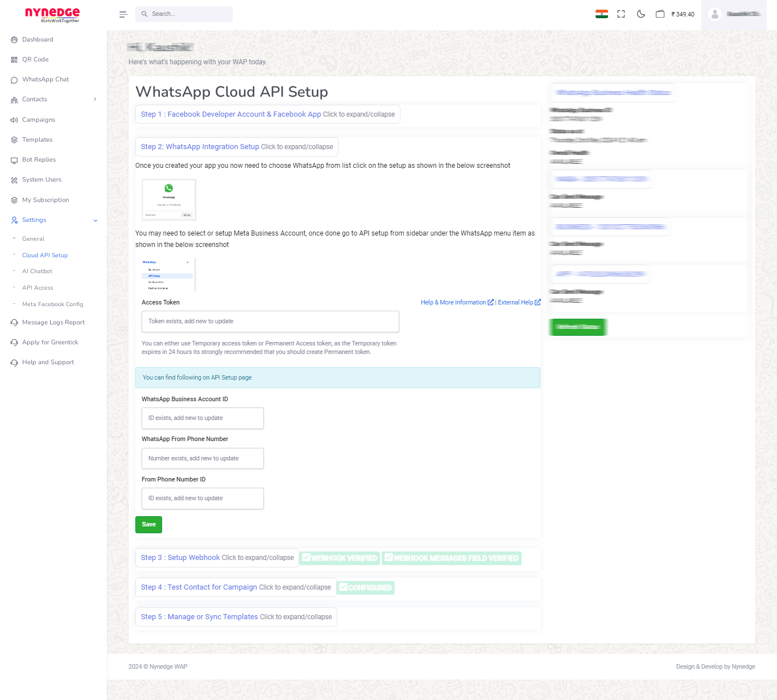Click WEBHOOK MESSAGES FIELD VERIFIED badge
The height and width of the screenshot is (700, 777).
click(x=452, y=558)
